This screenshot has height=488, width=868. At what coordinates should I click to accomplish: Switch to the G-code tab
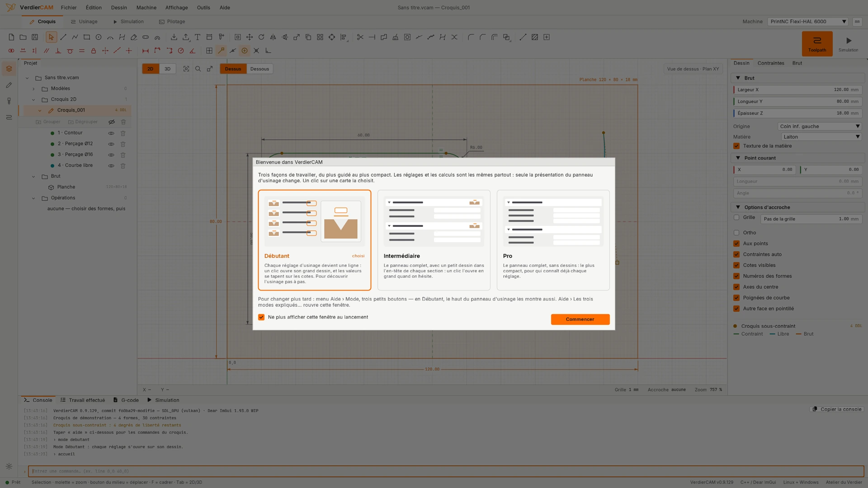click(x=126, y=400)
